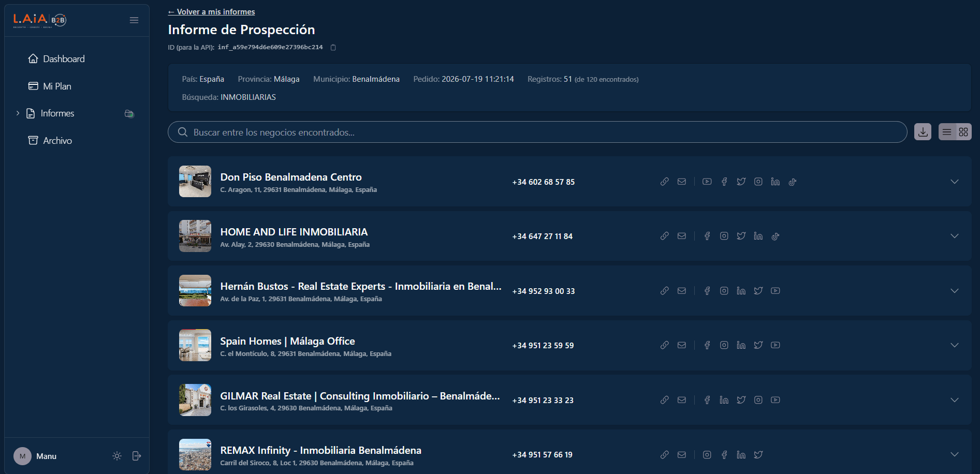980x474 pixels.
Task: Open HOME AND LIFE Facebook icon
Action: [707, 236]
